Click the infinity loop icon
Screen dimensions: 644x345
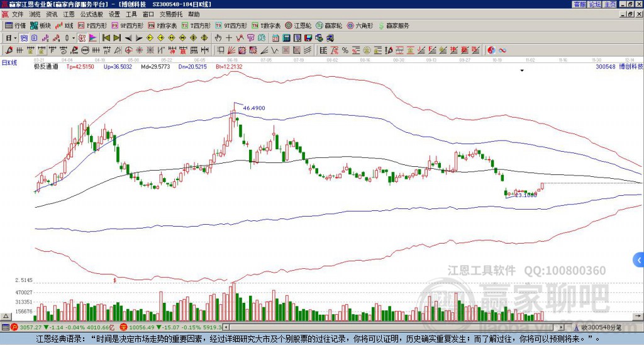click(502, 50)
